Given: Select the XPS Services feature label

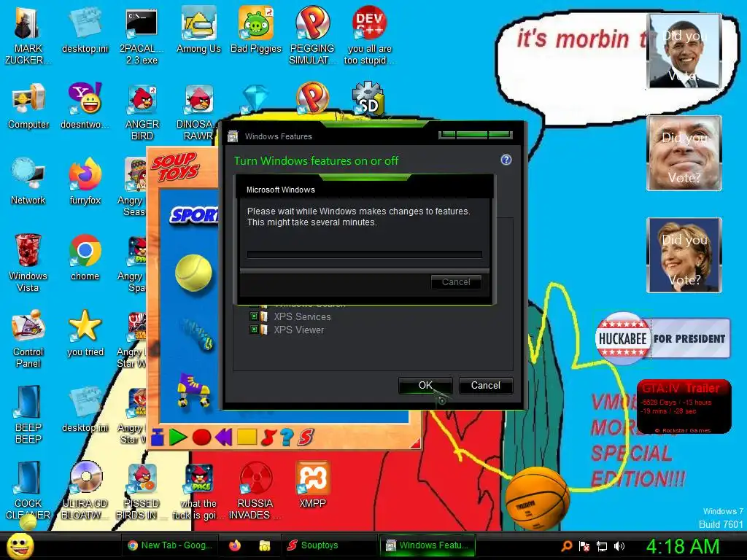Looking at the screenshot, I should tap(302, 316).
